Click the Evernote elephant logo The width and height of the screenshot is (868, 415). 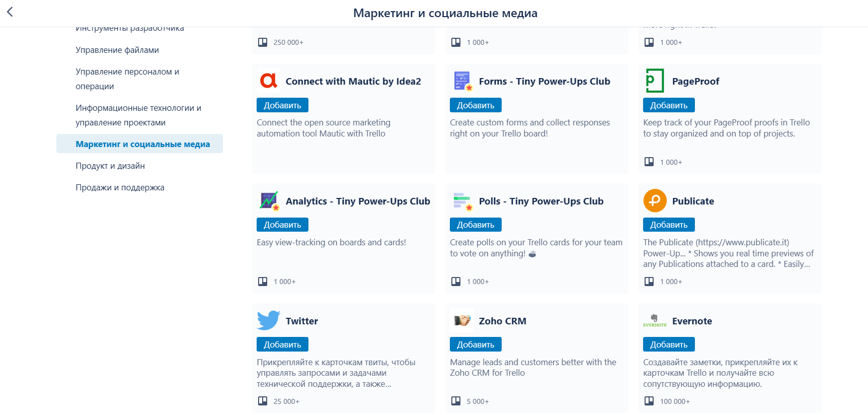tap(655, 320)
